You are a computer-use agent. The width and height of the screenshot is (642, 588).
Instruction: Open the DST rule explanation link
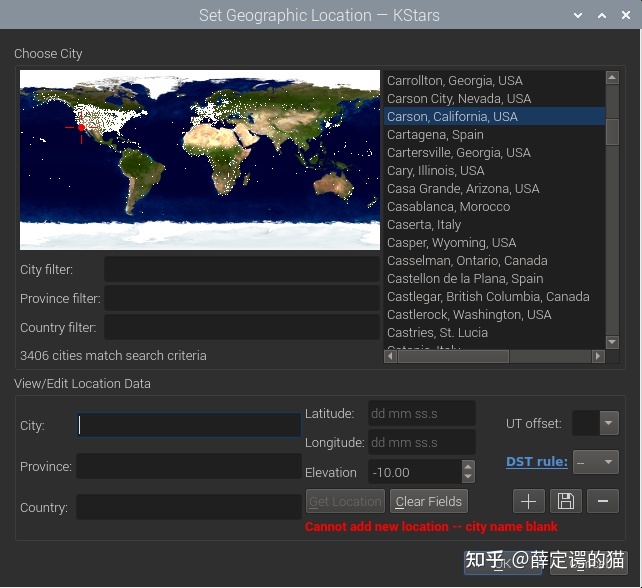[x=536, y=461]
